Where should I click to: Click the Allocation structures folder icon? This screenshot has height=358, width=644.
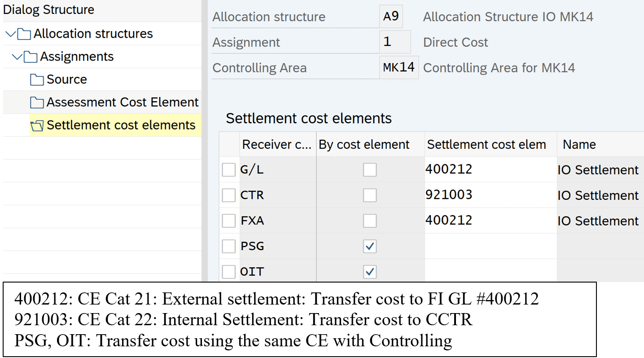[x=24, y=34]
